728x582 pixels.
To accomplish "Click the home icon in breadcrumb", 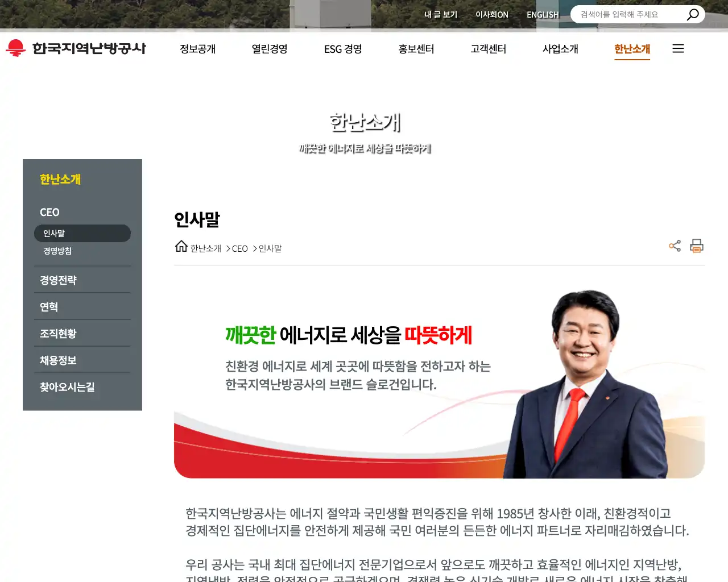I will [181, 246].
